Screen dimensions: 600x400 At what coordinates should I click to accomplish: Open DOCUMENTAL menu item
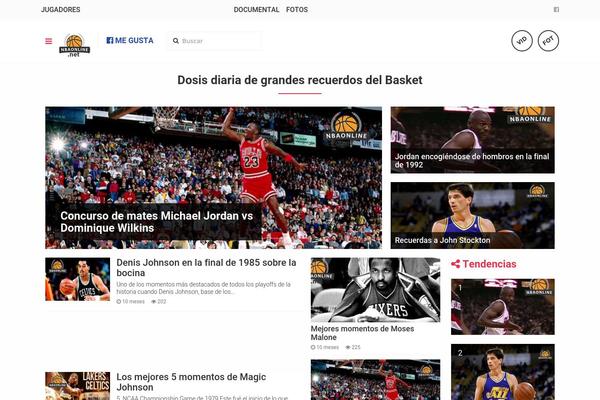tap(256, 10)
